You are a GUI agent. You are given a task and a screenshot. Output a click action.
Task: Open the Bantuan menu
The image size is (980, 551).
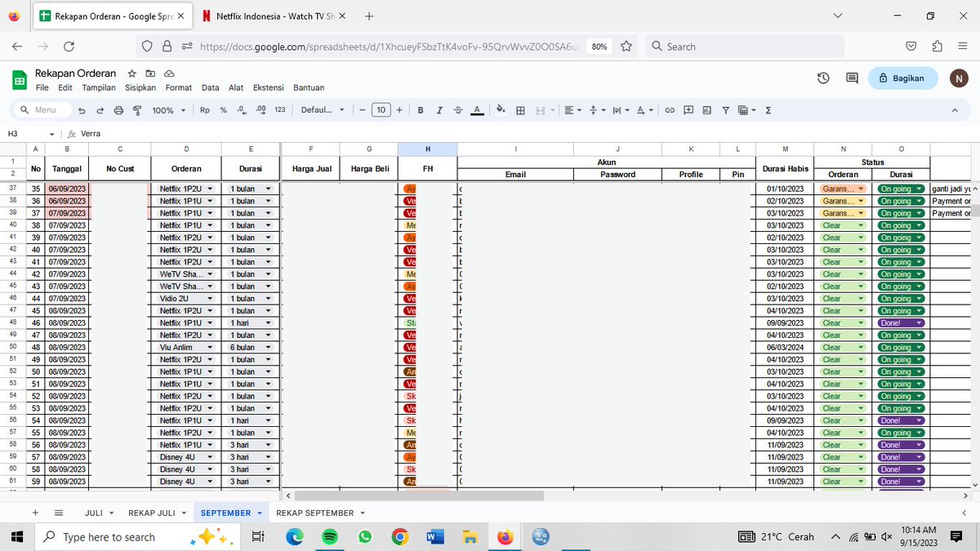(309, 87)
